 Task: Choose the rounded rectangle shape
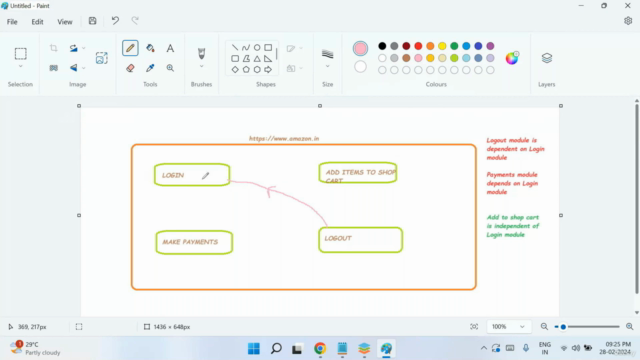tap(235, 59)
